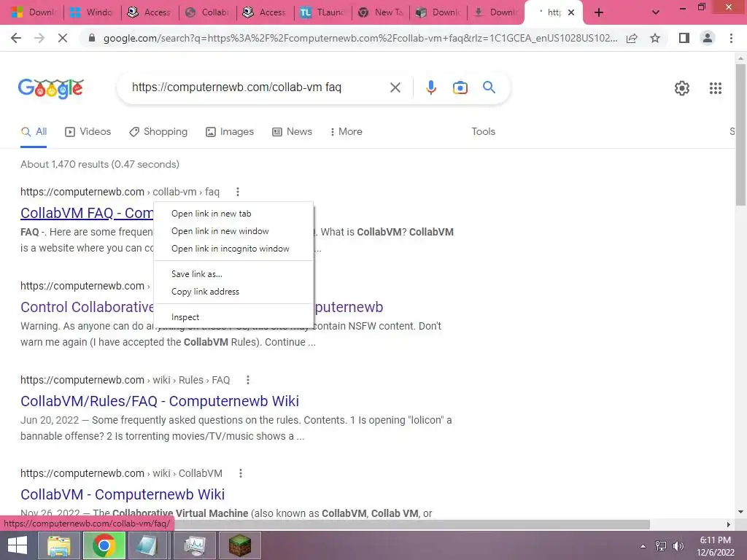Open CollabVM FAQ result link
This screenshot has height=560, width=747.
[87, 213]
